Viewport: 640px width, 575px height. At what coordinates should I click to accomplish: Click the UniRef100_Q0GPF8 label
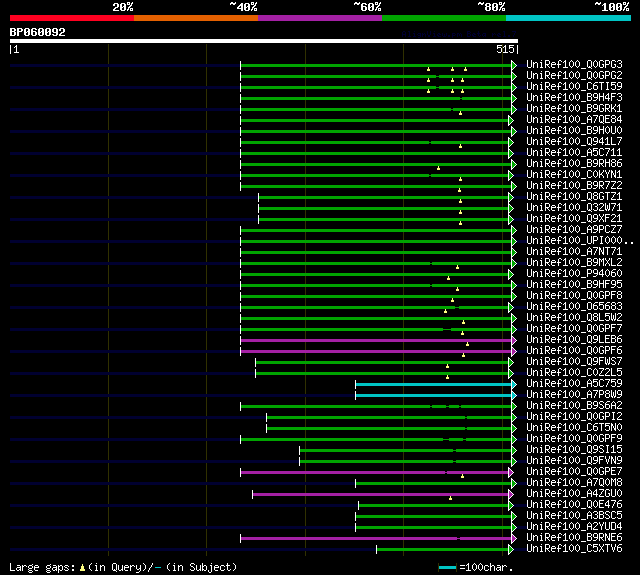(x=574, y=296)
